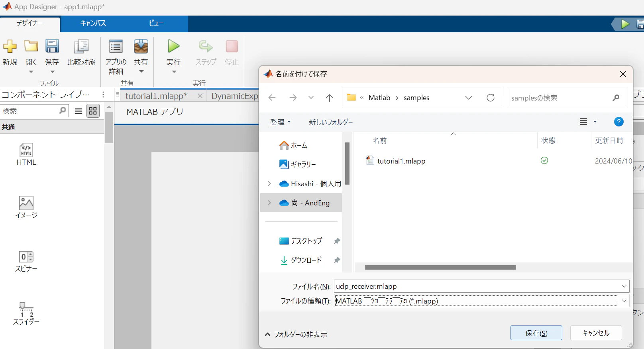The width and height of the screenshot is (644, 349).
Task: Open component library options menu
Action: pyautogui.click(x=103, y=95)
